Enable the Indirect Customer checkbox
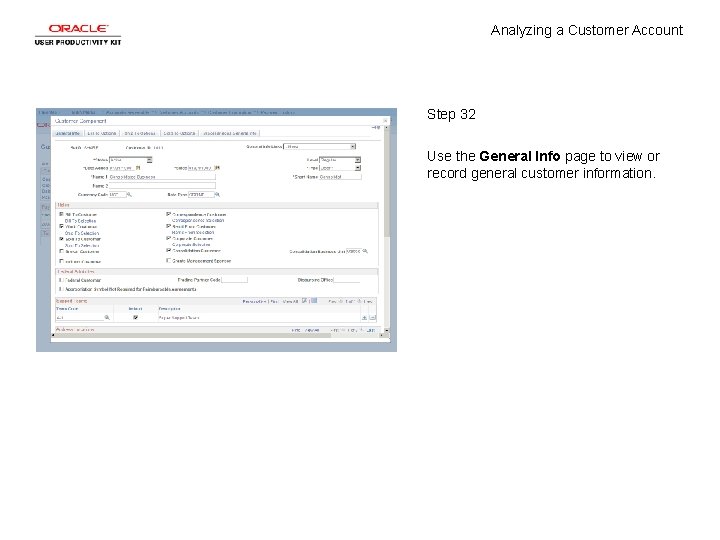Viewport: 720px width, 540px height. 62,261
